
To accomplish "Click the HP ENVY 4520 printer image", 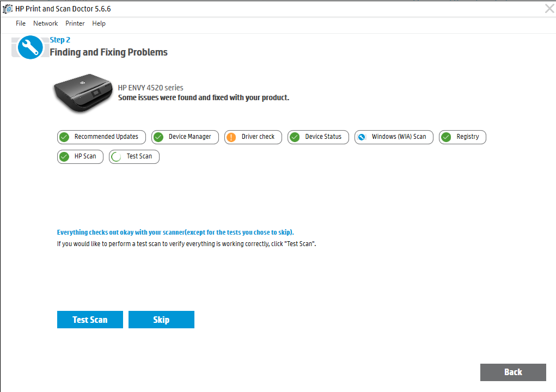I will [x=83, y=94].
